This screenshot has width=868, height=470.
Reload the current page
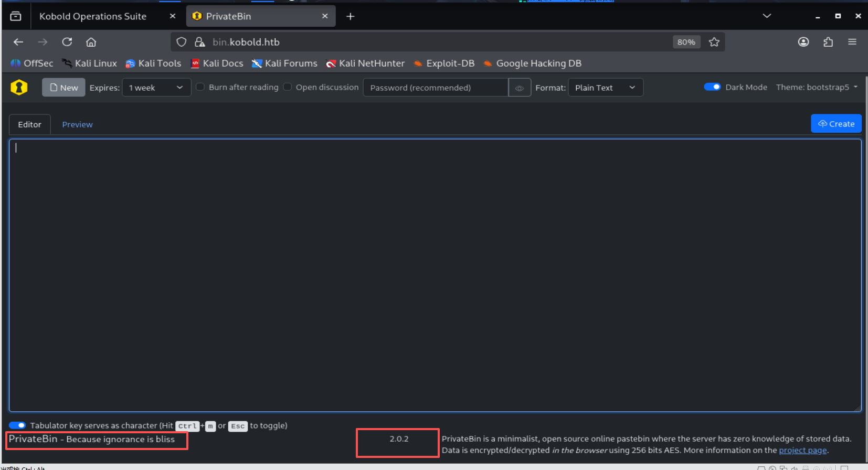point(67,42)
